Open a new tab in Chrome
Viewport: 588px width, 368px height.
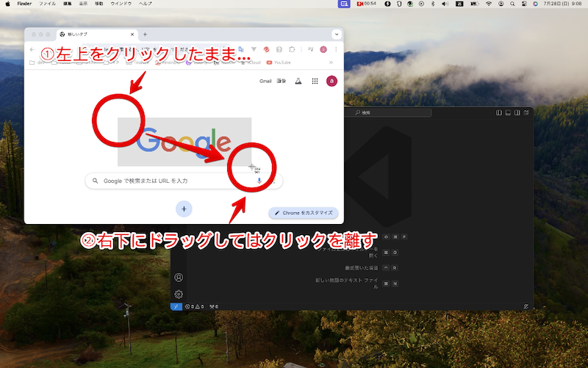click(145, 34)
